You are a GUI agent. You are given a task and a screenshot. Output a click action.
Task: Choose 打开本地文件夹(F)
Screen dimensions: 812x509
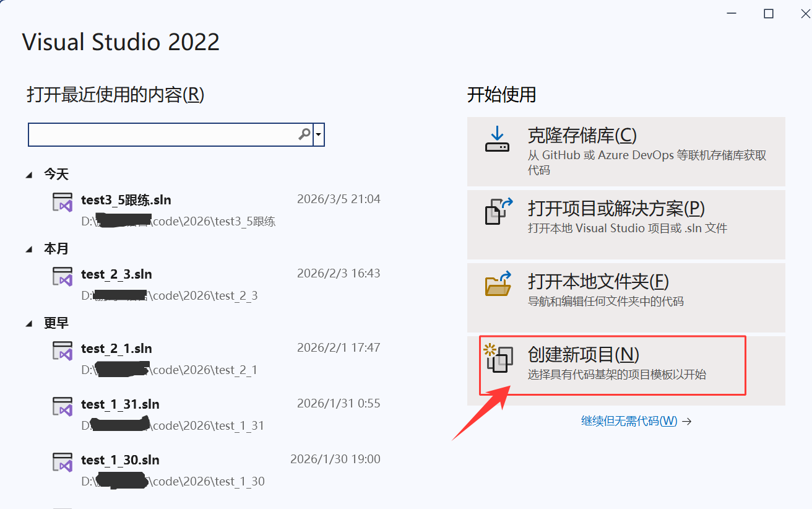[x=626, y=297]
